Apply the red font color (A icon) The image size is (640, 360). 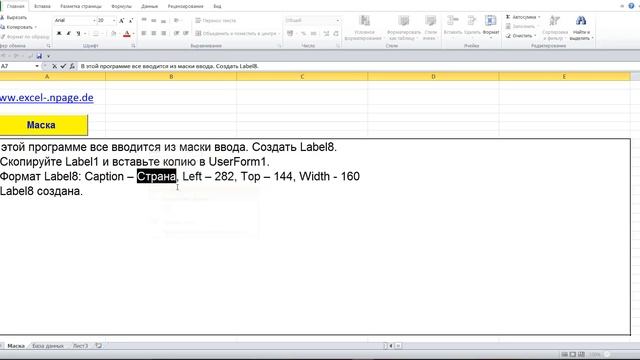[127, 33]
